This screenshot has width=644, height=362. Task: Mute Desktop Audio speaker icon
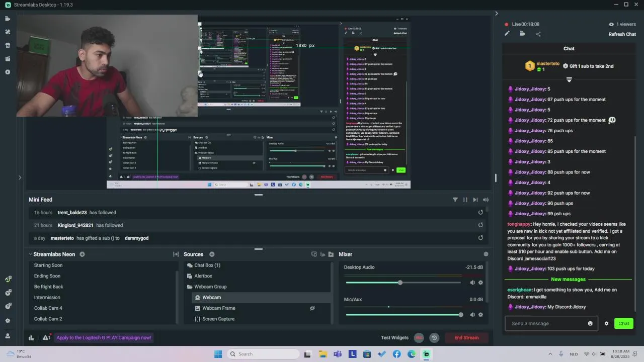click(x=472, y=283)
